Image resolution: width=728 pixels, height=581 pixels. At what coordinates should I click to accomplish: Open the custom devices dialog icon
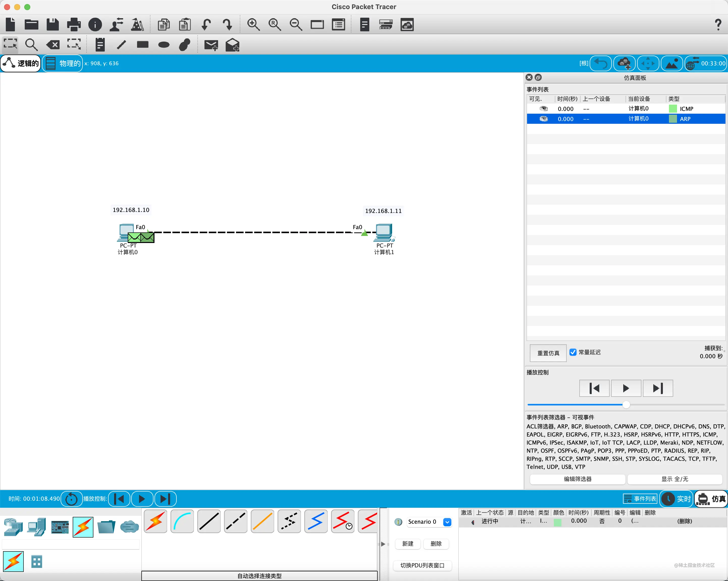pos(338,24)
